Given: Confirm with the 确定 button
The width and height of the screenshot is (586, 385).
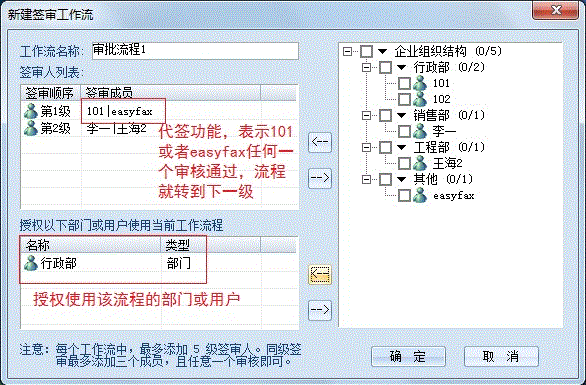Looking at the screenshot, I should (x=408, y=357).
